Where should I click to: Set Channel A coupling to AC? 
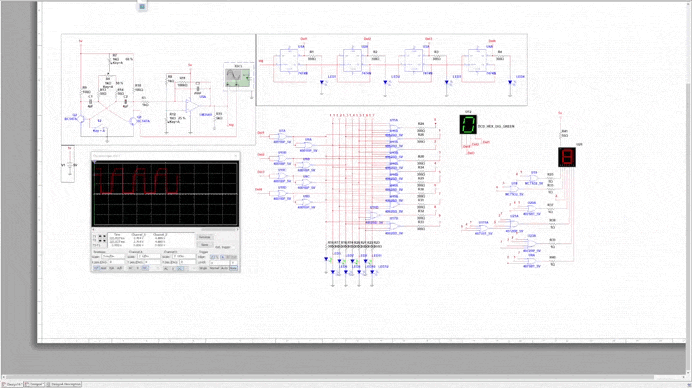click(130, 268)
